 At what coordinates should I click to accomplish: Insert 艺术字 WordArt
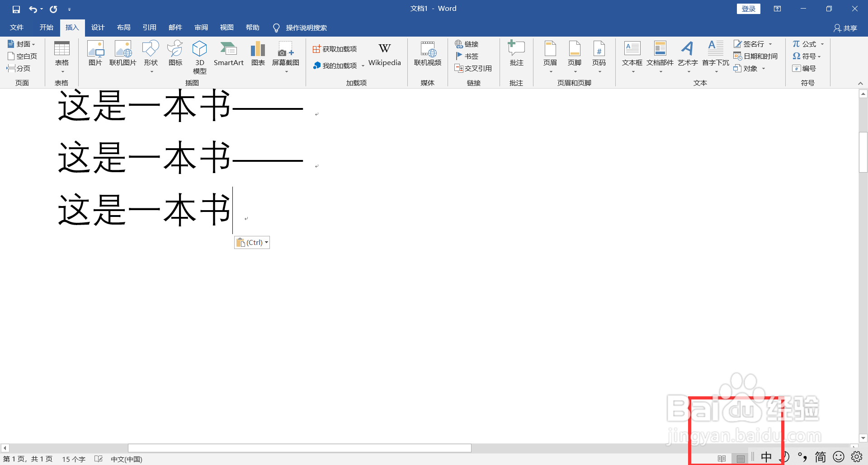(688, 57)
